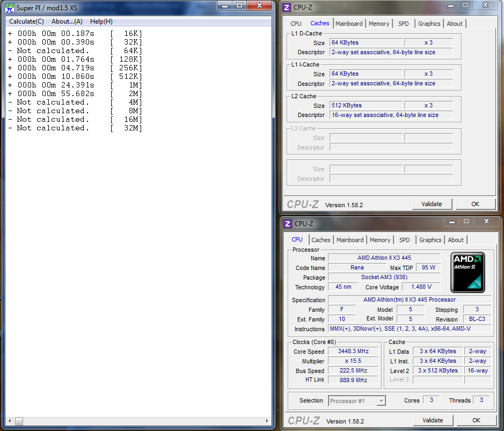Click the bottom CPU-Z window's Z icon
This screenshot has width=504, height=431.
(288, 224)
